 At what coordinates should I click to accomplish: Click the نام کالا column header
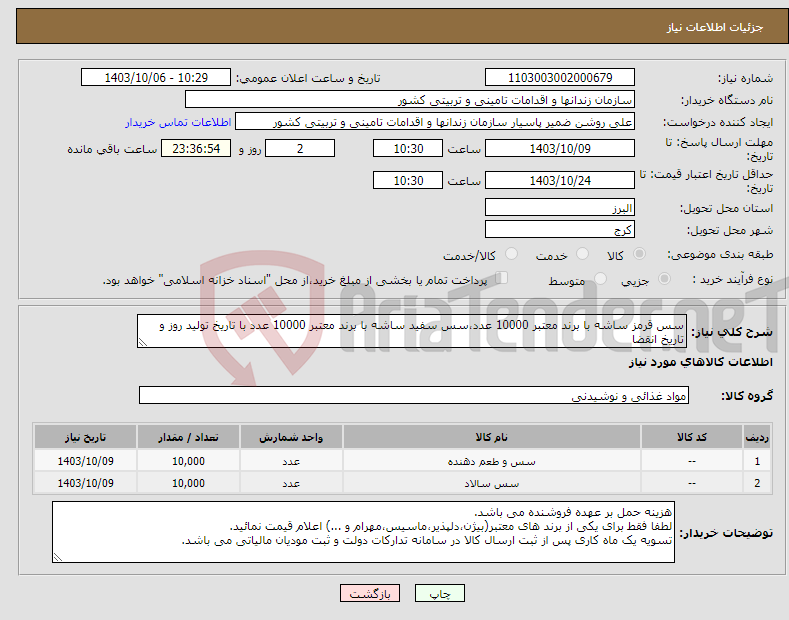tap(492, 437)
